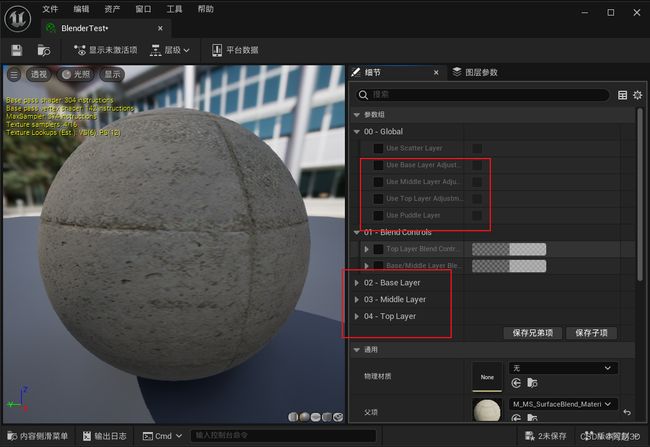Open the 编辑 menu
This screenshot has width=650, height=447.
(x=81, y=9)
